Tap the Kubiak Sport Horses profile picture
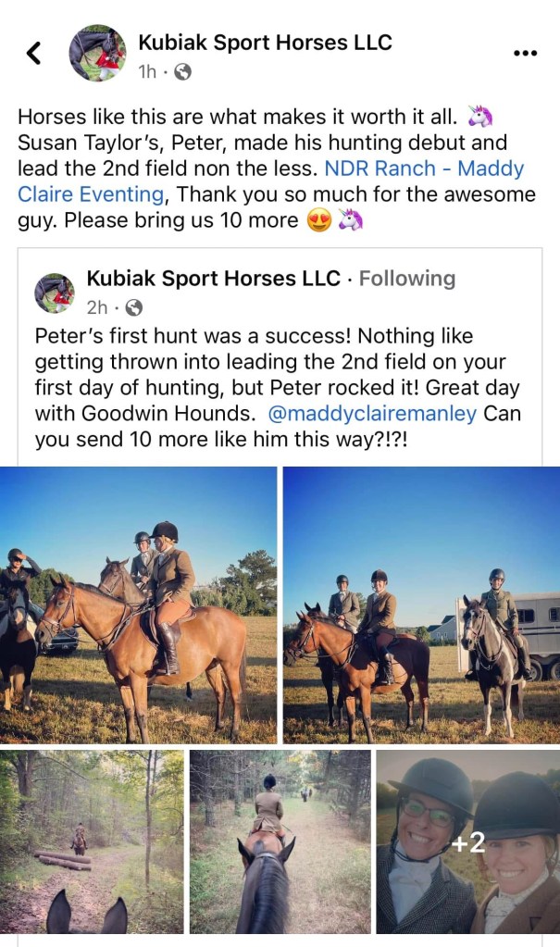560x947 pixels. (97, 53)
